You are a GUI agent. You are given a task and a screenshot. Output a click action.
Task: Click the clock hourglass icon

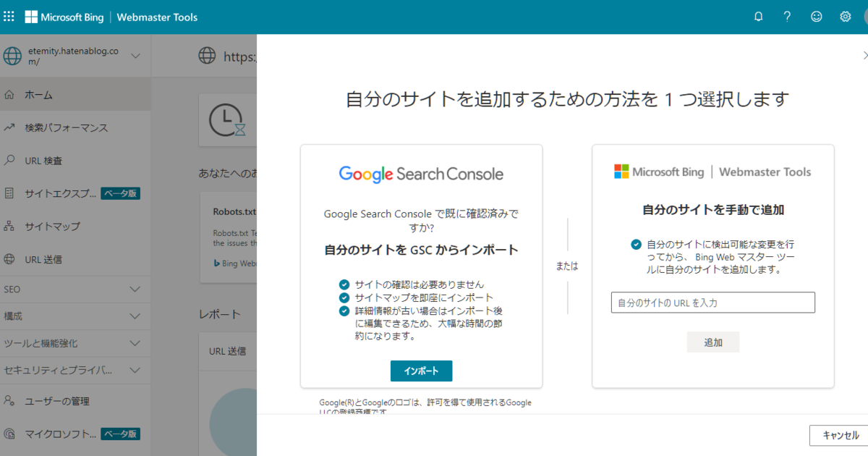pyautogui.click(x=229, y=120)
